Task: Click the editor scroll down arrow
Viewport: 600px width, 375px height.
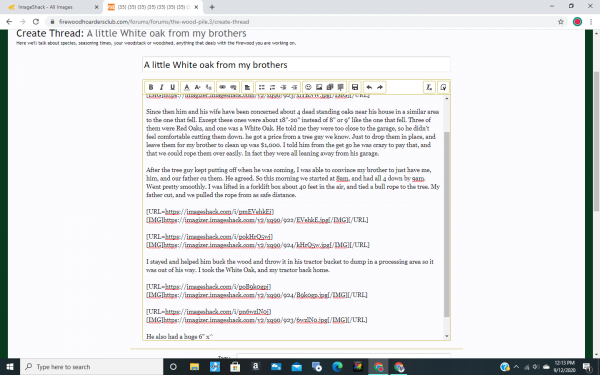Action: [447, 336]
